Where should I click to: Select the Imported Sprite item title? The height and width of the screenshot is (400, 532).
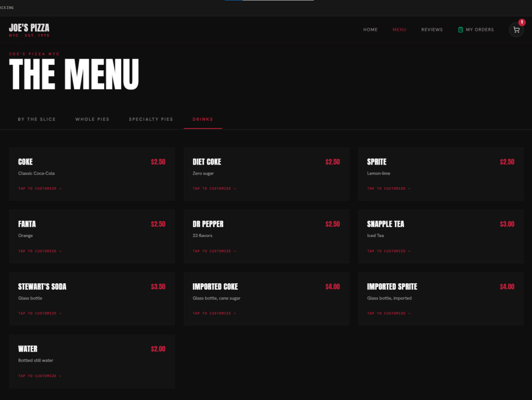(392, 287)
